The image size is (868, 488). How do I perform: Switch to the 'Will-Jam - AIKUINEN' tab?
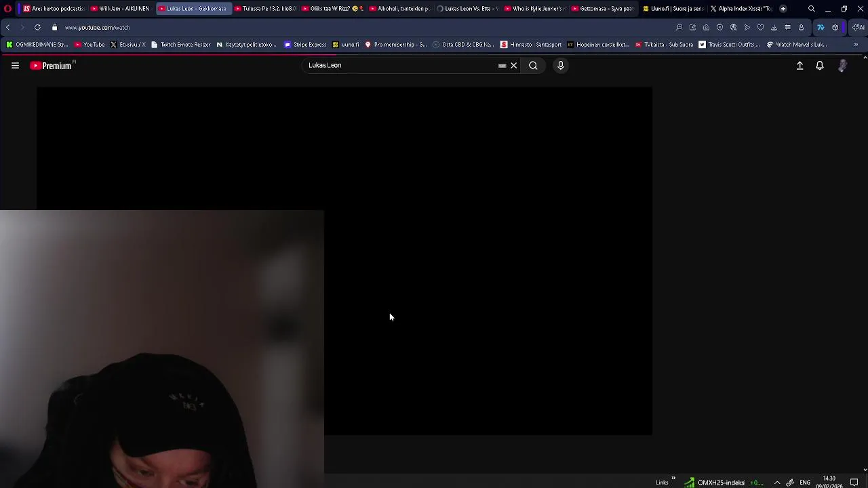pos(120,9)
